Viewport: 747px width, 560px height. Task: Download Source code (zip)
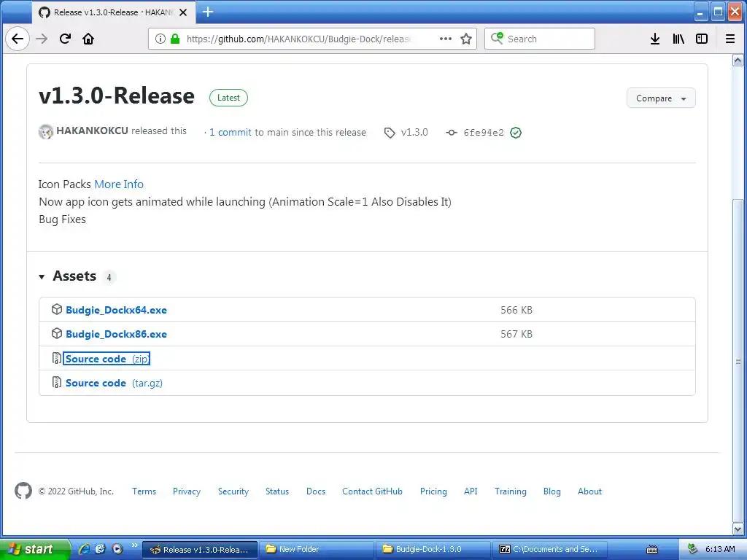[107, 359]
